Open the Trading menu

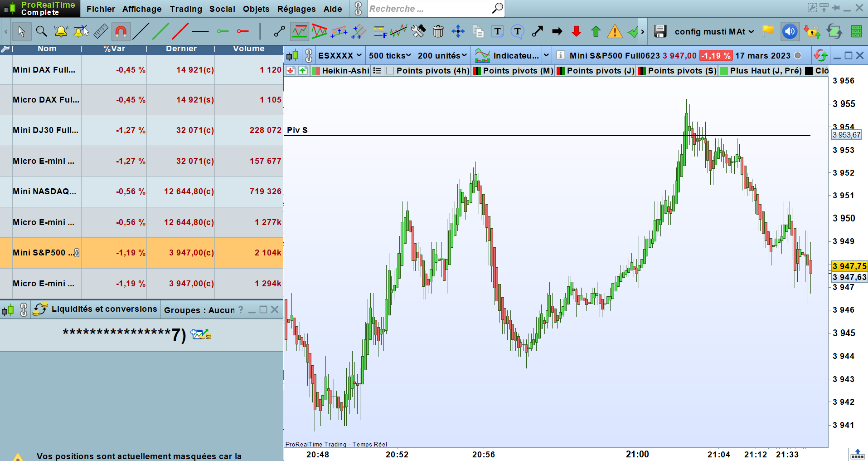pos(186,9)
